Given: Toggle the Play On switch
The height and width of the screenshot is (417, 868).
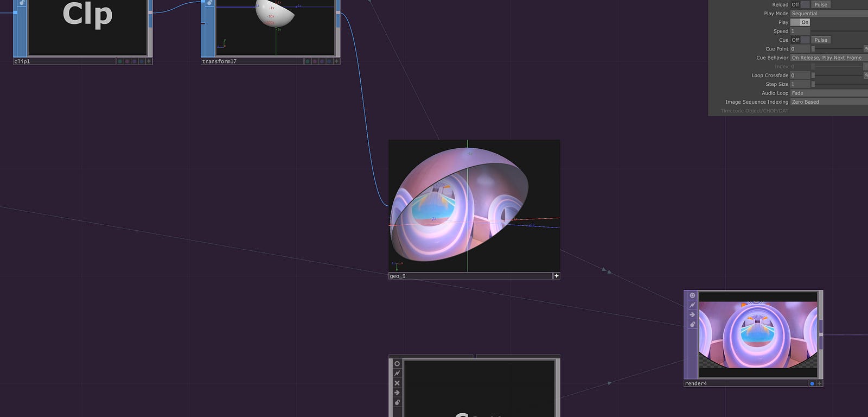Looking at the screenshot, I should (x=800, y=22).
